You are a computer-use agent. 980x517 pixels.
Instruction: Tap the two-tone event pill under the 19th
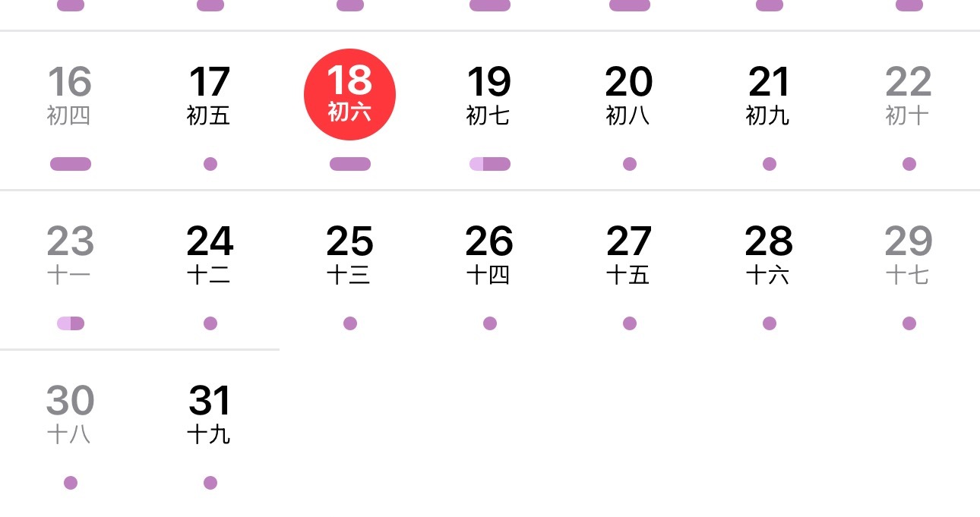click(x=490, y=164)
